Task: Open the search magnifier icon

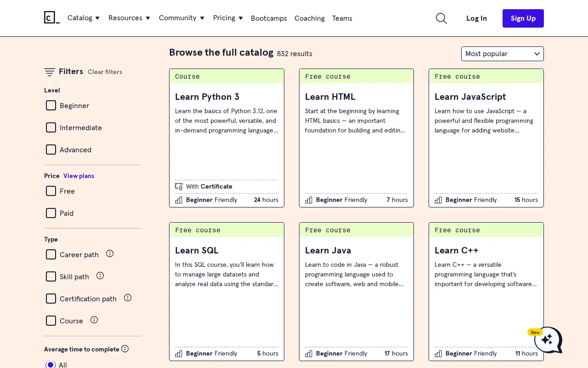Action: click(441, 18)
